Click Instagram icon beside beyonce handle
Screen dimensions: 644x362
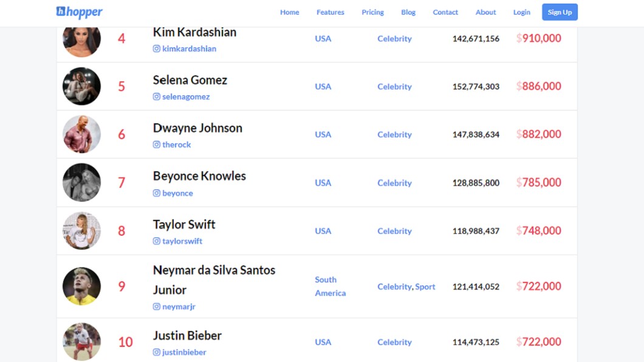pos(157,193)
